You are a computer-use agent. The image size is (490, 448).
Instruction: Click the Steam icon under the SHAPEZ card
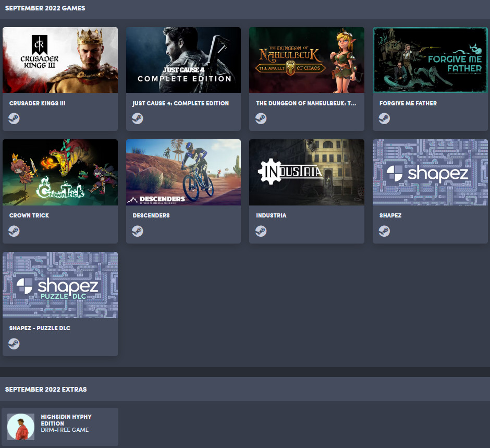(384, 231)
